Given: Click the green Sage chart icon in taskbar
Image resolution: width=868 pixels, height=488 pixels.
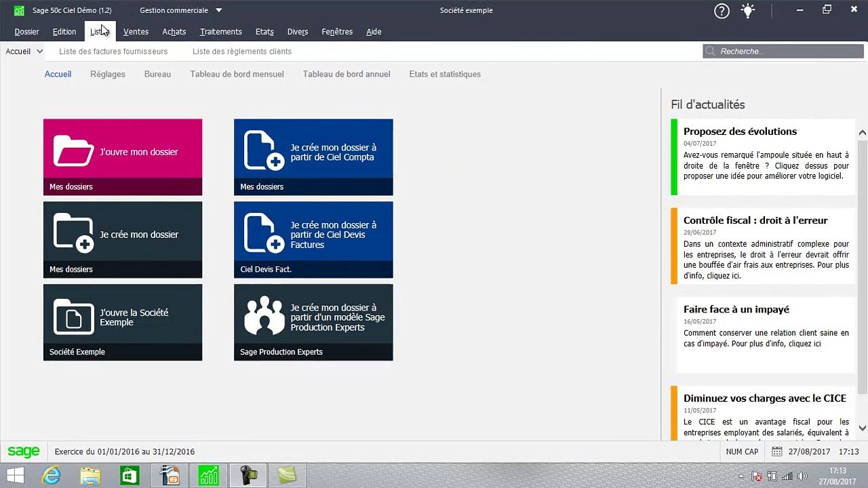Looking at the screenshot, I should click(x=209, y=476).
